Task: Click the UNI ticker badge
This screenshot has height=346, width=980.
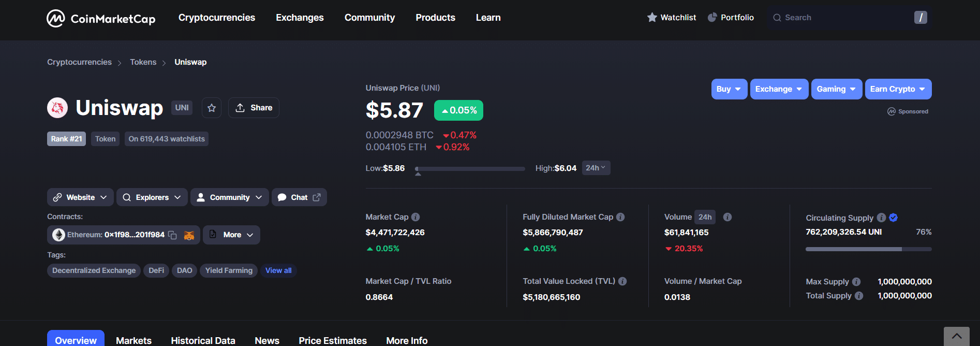Action: click(182, 108)
